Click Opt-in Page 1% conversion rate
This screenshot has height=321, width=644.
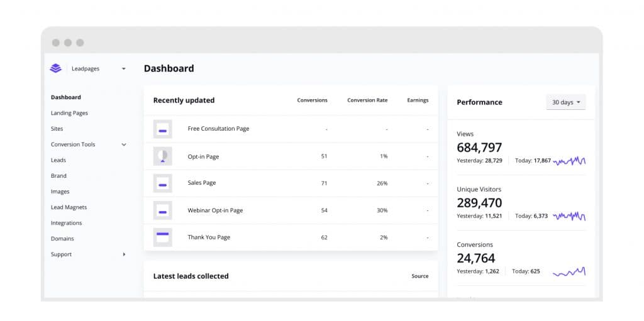click(384, 156)
